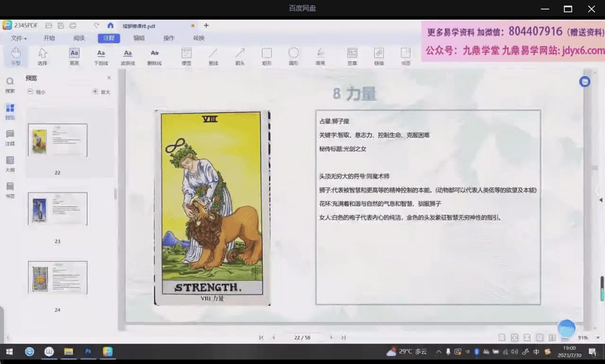Toggle the 中 input method indicator
Image resolution: width=605 pixels, height=364 pixels.
pyautogui.click(x=536, y=352)
